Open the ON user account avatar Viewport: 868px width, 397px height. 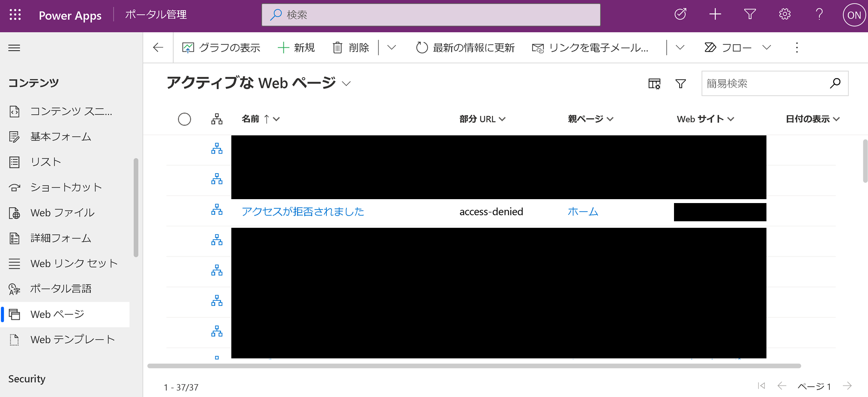click(x=854, y=15)
